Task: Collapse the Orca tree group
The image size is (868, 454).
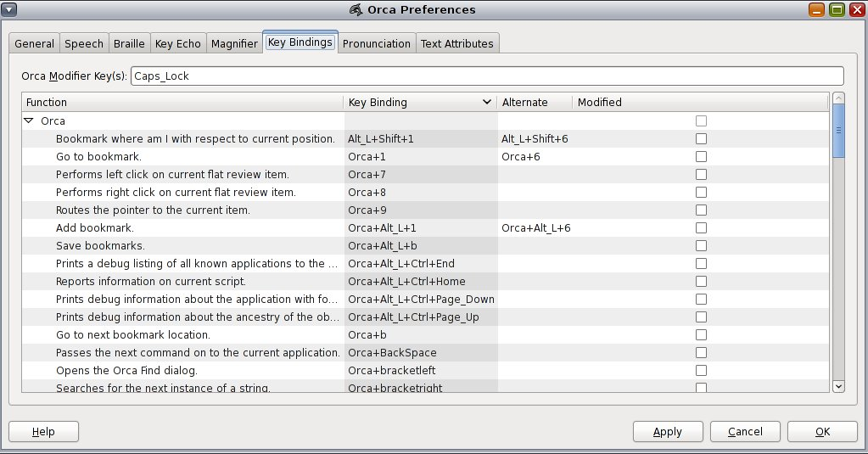Action: [x=30, y=121]
